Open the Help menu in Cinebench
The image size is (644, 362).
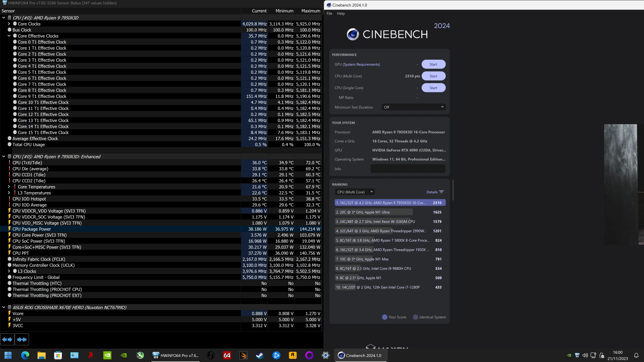coord(340,13)
